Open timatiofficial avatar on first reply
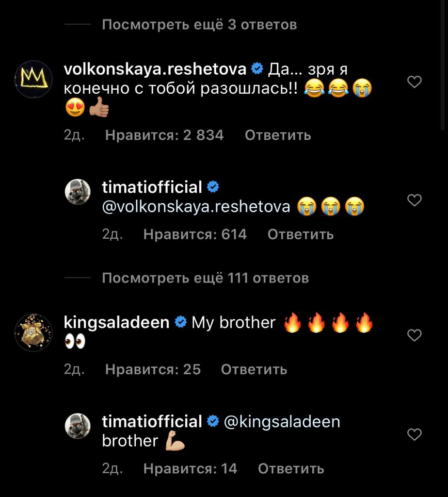Screen dimensions: 448x497 [x=78, y=191]
